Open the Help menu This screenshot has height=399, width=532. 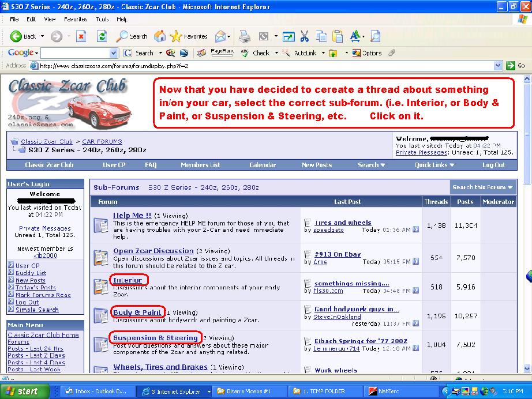(122, 20)
